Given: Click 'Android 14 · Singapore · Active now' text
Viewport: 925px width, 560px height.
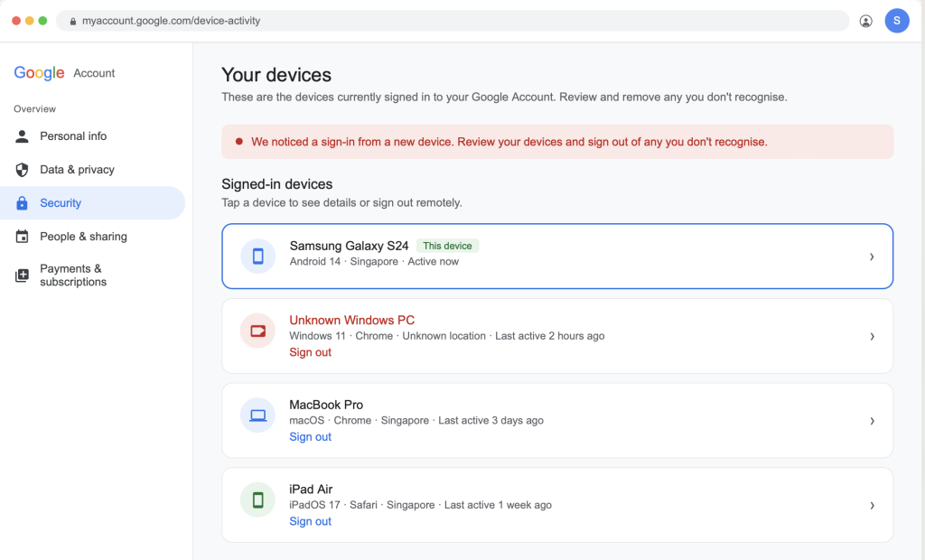Looking at the screenshot, I should pos(374,261).
